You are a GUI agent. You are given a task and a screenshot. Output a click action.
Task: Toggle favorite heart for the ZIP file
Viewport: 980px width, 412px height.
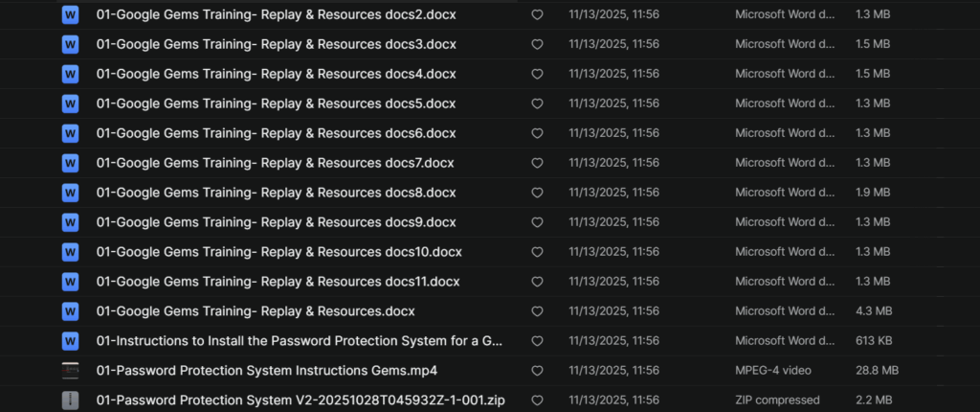click(x=537, y=401)
